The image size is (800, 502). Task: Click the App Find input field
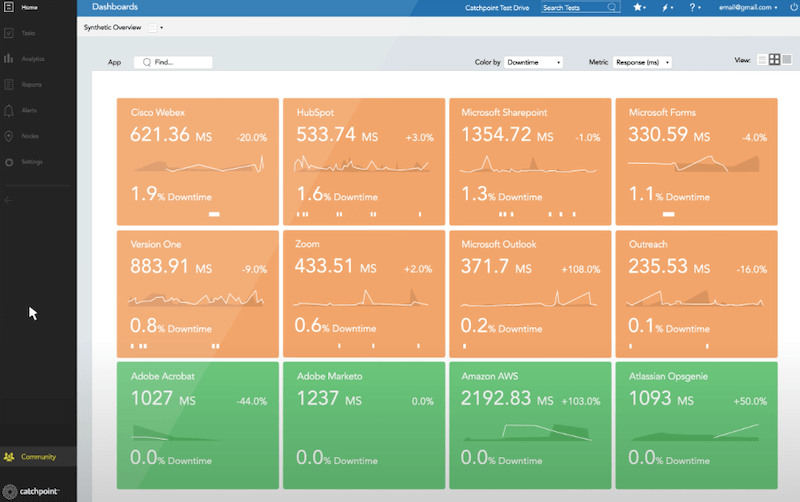[173, 62]
